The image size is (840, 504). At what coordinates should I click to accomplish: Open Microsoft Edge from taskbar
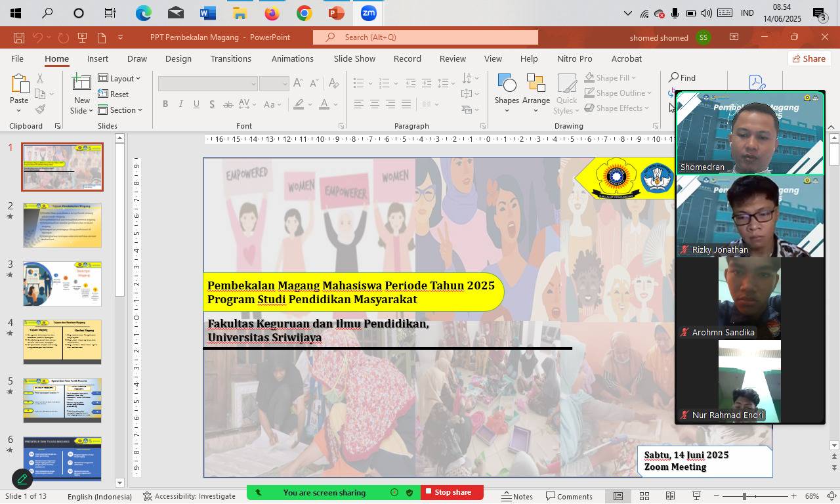coord(143,13)
